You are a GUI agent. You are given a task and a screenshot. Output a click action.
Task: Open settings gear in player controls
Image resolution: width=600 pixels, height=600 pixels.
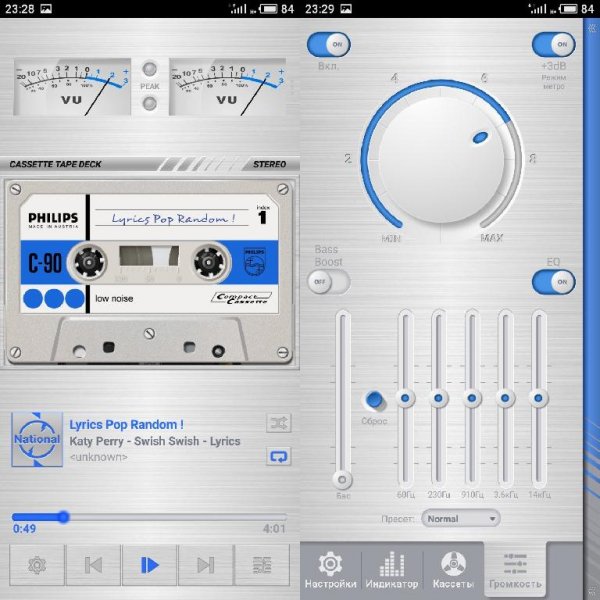(37, 565)
